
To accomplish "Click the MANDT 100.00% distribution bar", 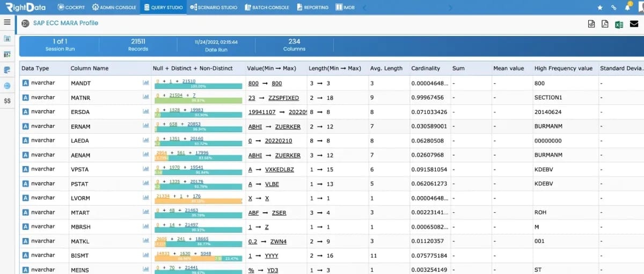I will (x=198, y=86).
